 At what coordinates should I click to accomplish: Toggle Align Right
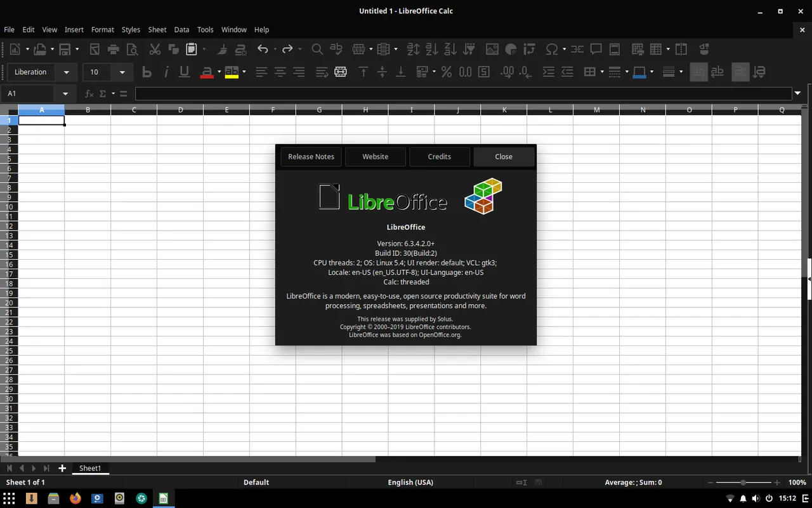[299, 72]
